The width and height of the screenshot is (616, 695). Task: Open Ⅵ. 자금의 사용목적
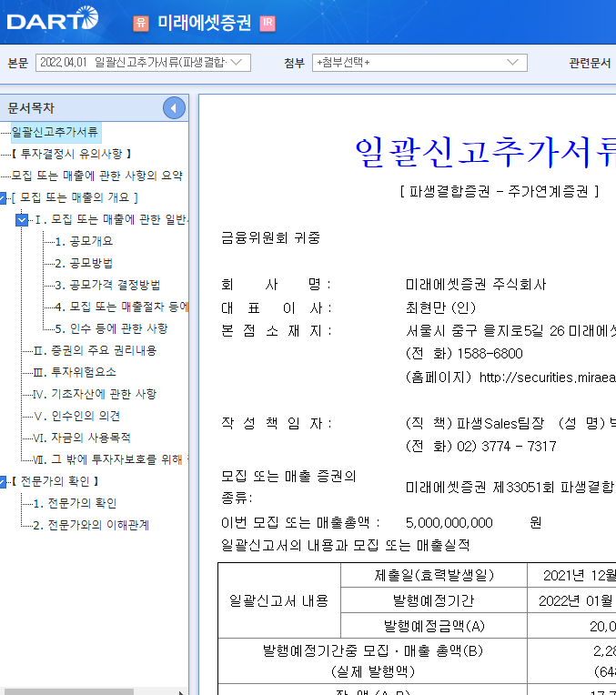point(82,438)
